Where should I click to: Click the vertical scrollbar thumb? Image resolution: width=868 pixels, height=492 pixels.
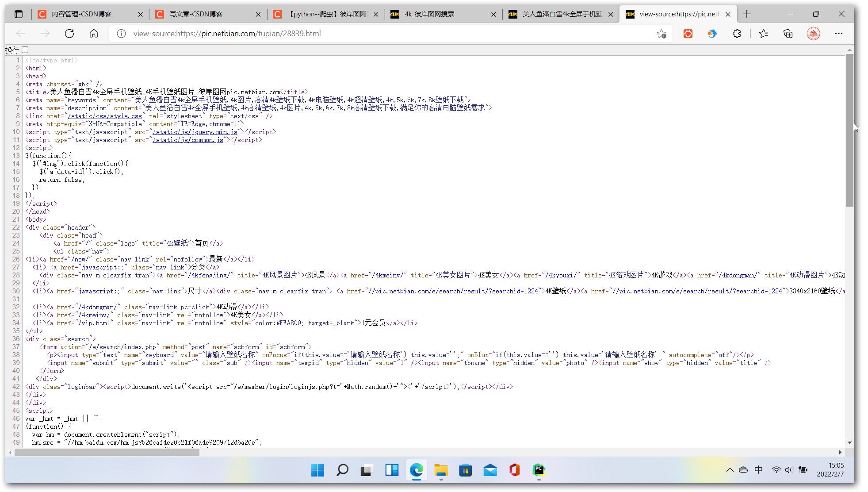click(x=849, y=131)
